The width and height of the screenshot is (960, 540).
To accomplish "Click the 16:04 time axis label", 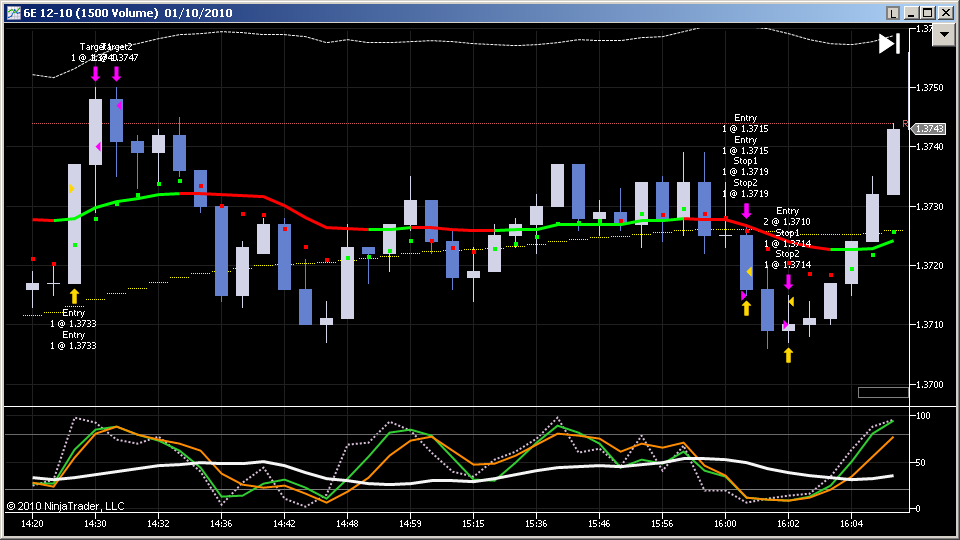I will pyautogui.click(x=852, y=523).
